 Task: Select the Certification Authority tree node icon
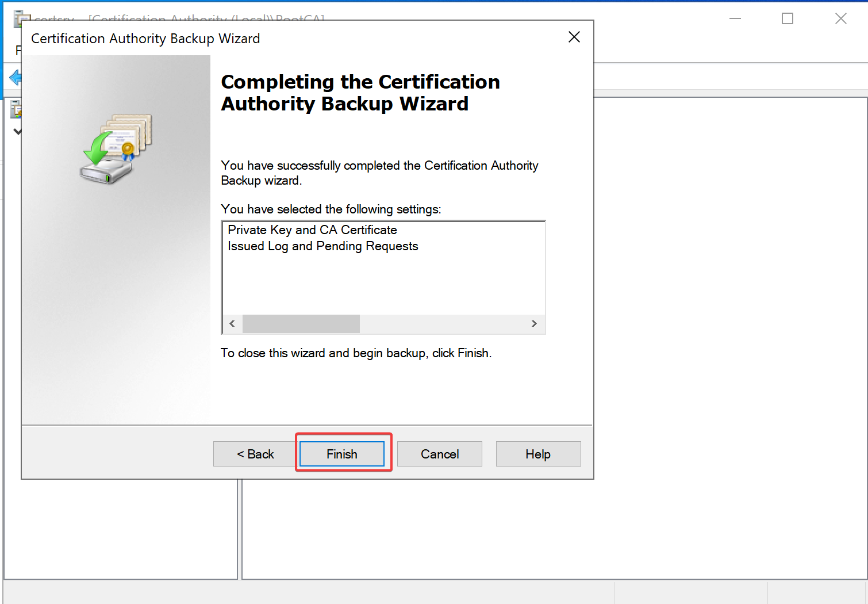(x=16, y=109)
